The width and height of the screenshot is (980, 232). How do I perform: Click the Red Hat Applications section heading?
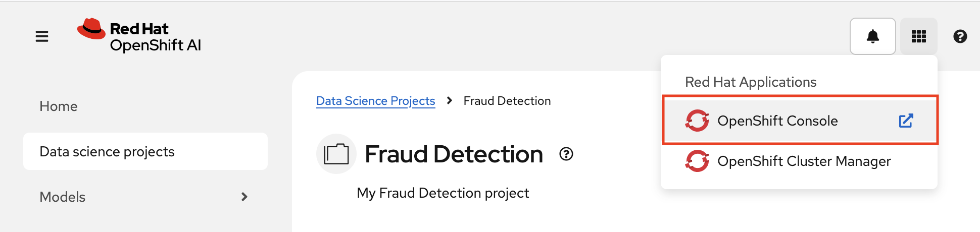751,82
